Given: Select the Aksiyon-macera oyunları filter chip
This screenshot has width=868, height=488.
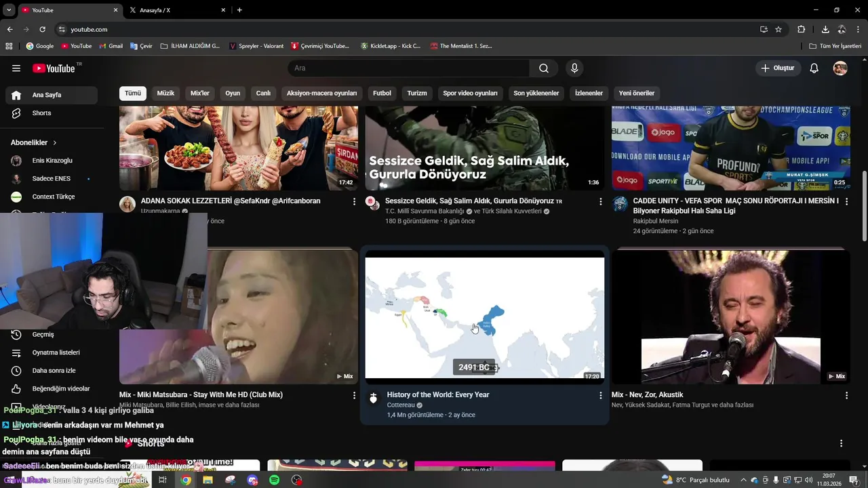Looking at the screenshot, I should 321,94.
